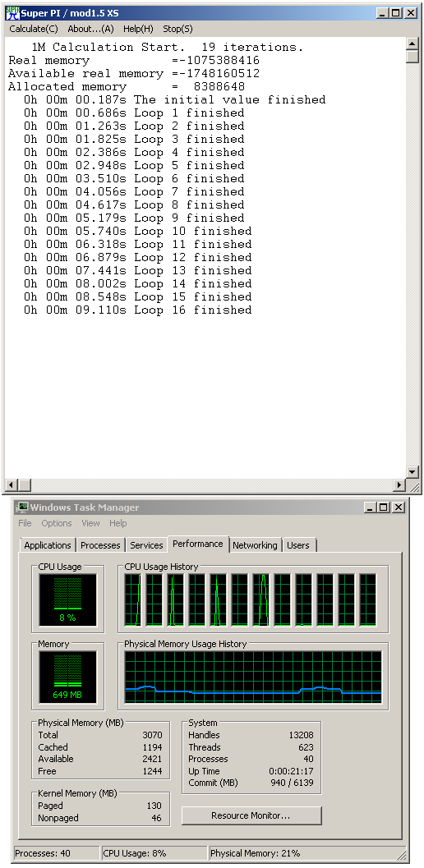424x868 pixels.
Task: Open the Calculate(C) menu in Super PI
Action: coord(33,29)
